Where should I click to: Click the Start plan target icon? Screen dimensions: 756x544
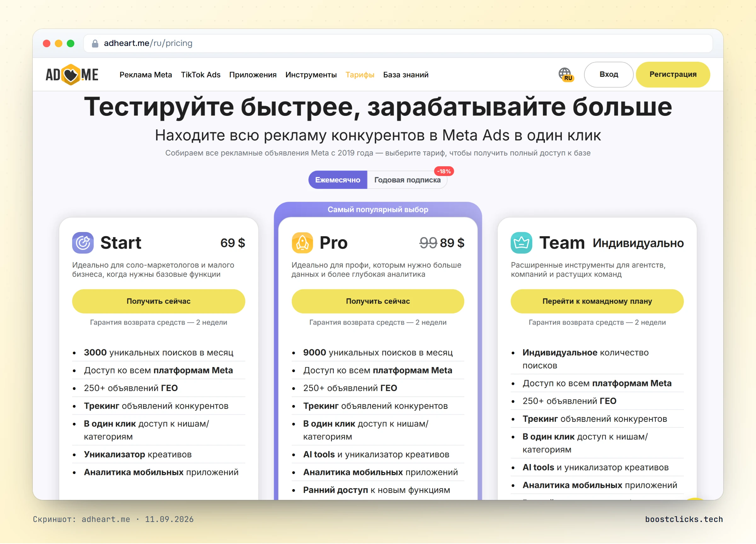click(83, 242)
